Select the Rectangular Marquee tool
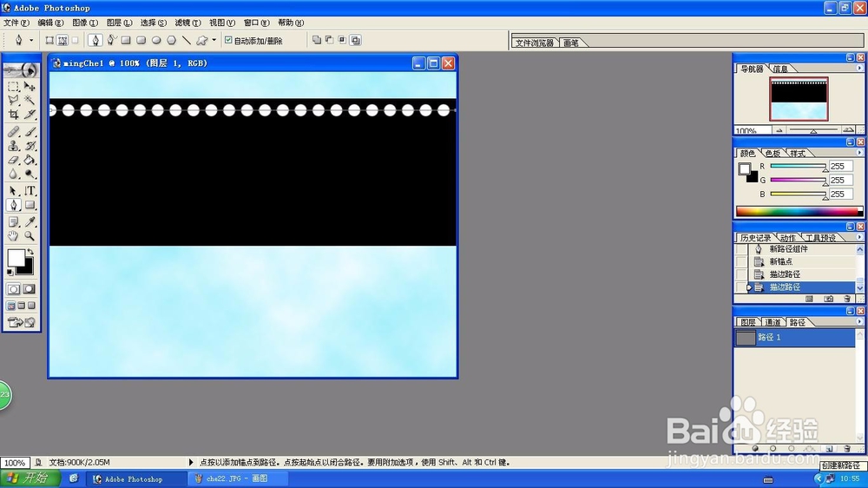Screen dimensions: 868x488 [x=13, y=87]
